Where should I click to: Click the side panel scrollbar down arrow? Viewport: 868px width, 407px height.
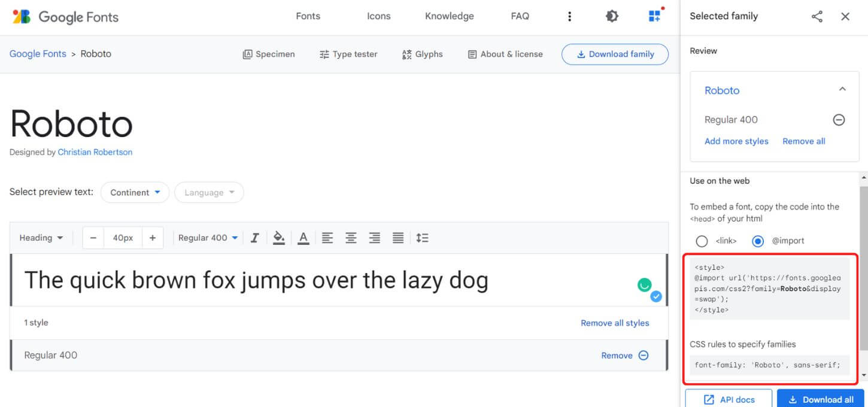[863, 375]
